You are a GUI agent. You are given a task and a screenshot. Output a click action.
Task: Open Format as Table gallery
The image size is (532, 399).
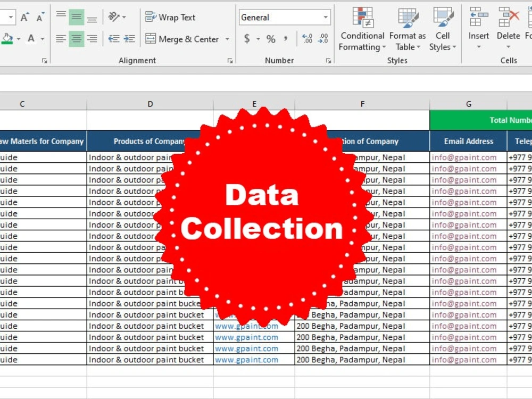408,29
